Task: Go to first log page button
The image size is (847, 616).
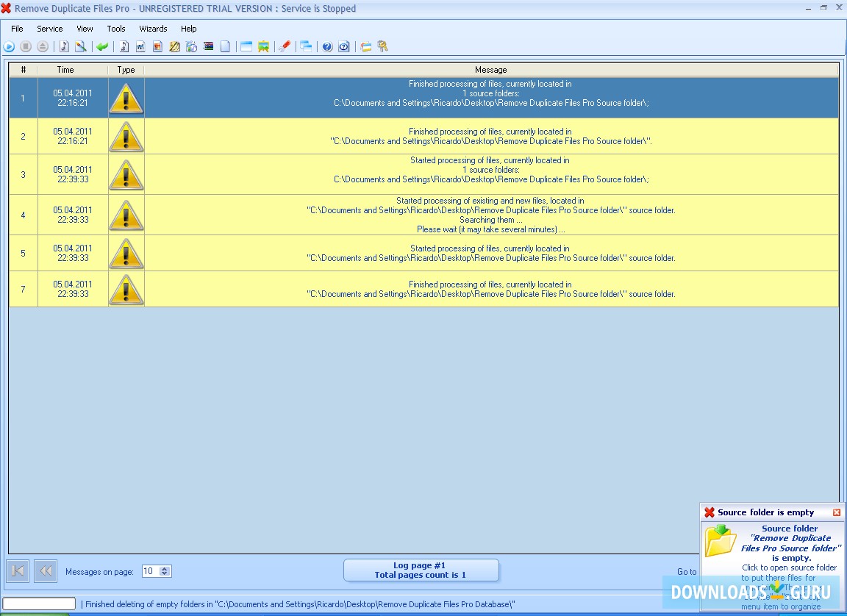Action: 18,571
